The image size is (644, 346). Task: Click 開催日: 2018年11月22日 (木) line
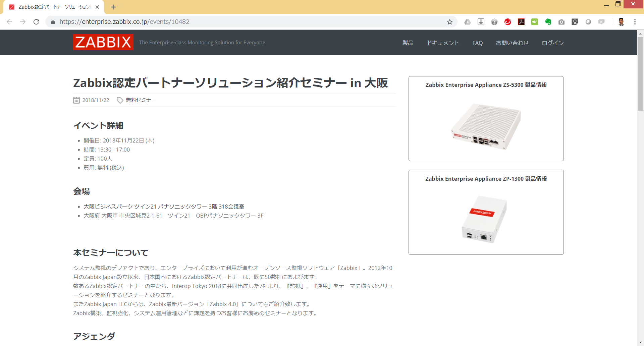119,140
